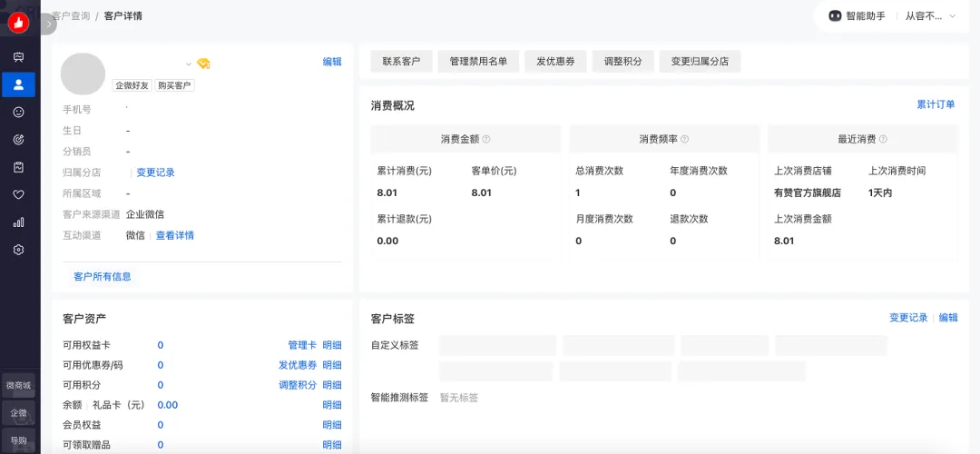980x454 pixels.
Task: Open the heart icon in sidebar
Action: point(18,194)
